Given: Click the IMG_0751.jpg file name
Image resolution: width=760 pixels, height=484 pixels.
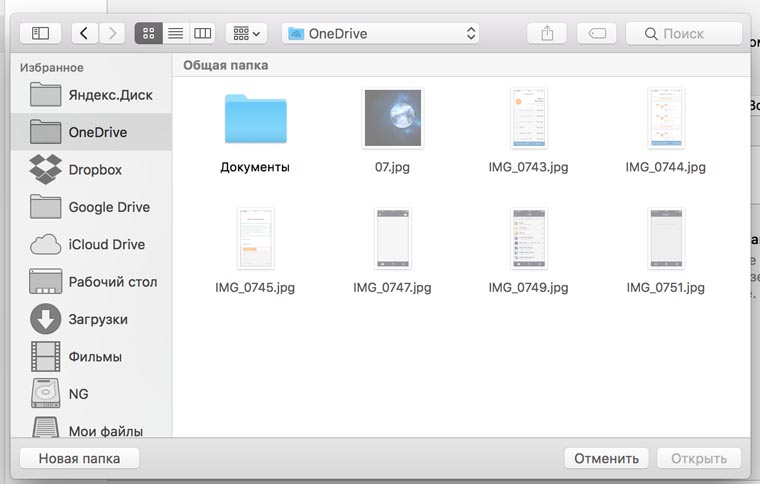Looking at the screenshot, I should click(665, 287).
